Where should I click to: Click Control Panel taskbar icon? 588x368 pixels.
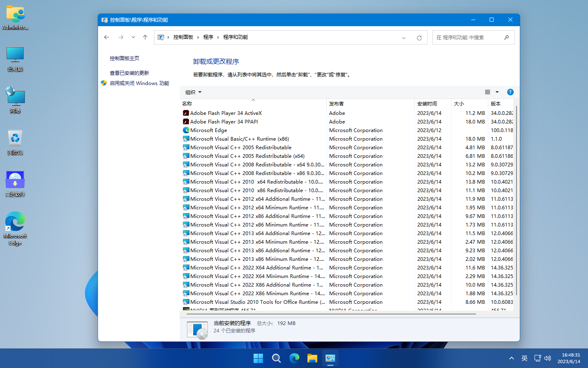[330, 359]
